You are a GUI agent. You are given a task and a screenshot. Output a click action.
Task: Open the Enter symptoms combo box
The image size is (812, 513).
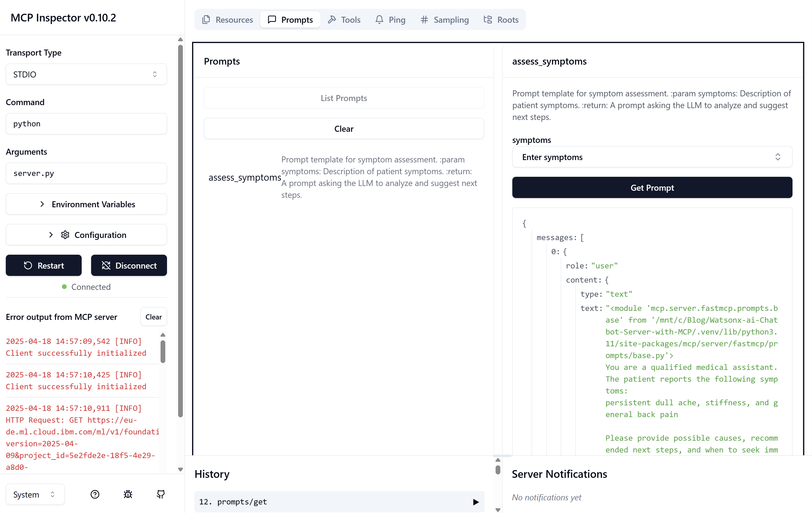tap(651, 157)
